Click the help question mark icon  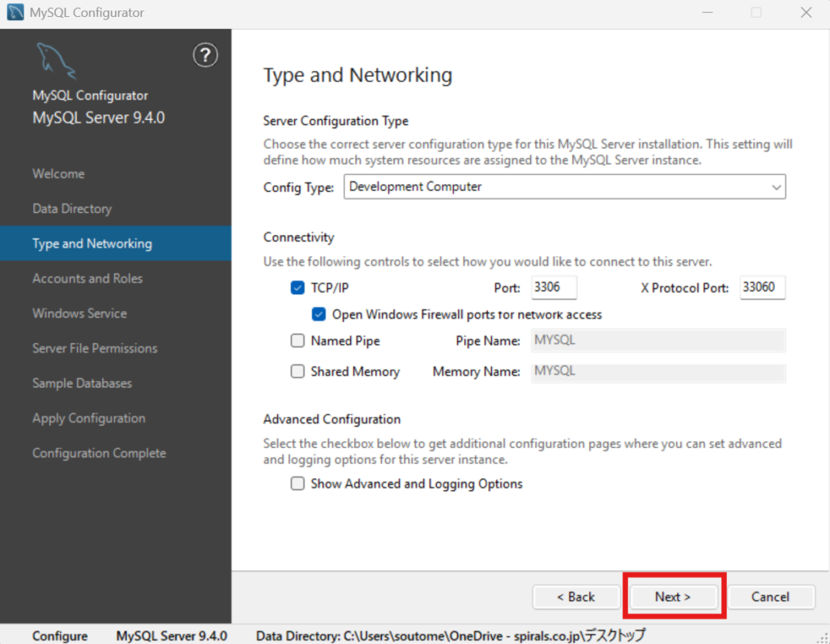(x=205, y=55)
